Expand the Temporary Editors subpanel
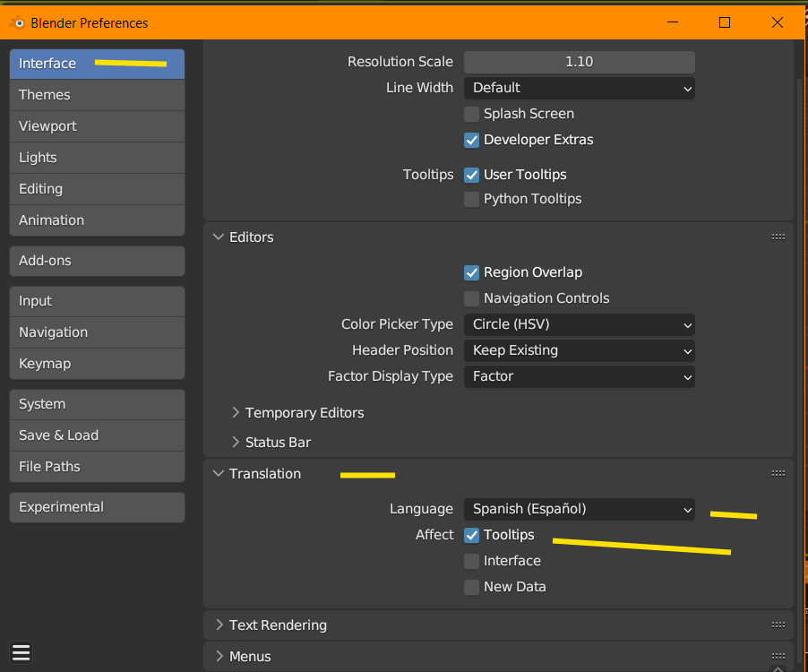The image size is (808, 672). [304, 413]
